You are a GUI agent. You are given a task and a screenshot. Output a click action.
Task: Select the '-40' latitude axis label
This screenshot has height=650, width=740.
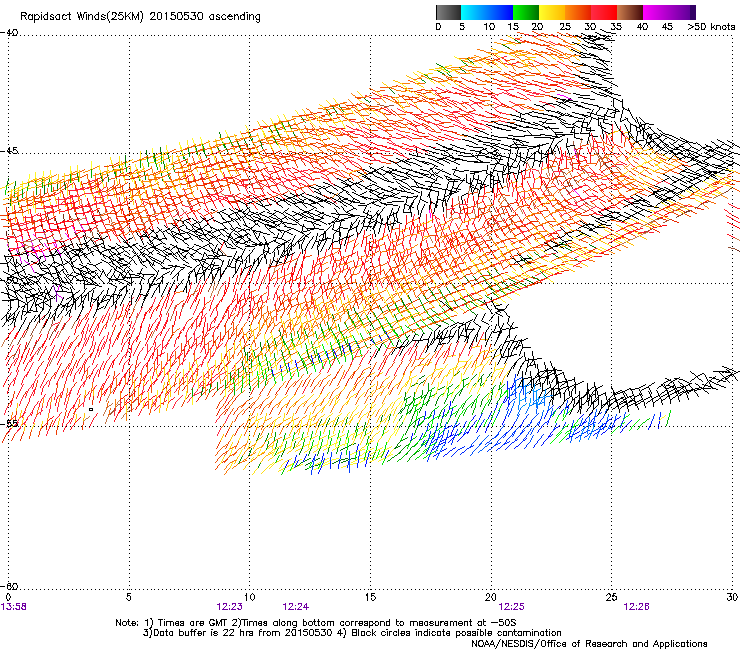9,33
